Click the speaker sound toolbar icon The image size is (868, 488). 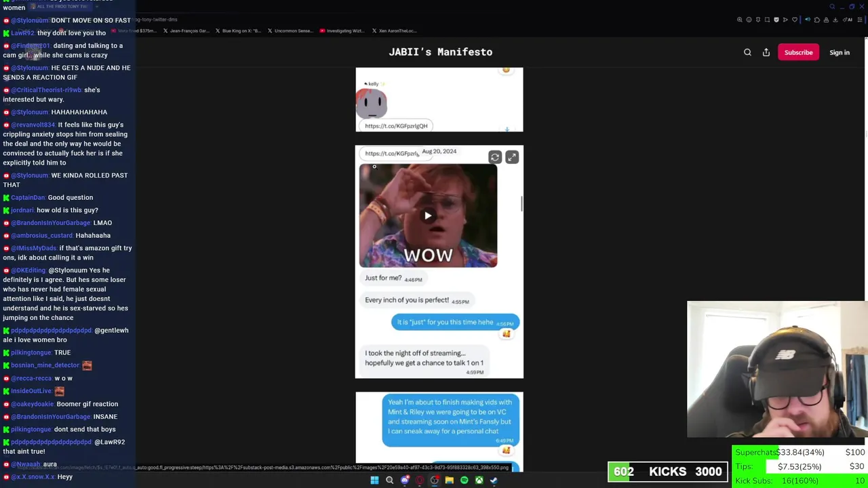click(808, 20)
